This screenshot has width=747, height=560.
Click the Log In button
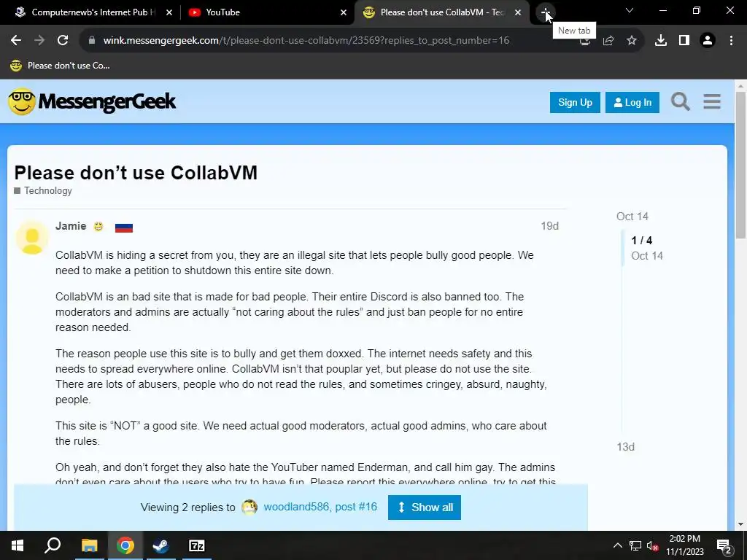(x=632, y=102)
